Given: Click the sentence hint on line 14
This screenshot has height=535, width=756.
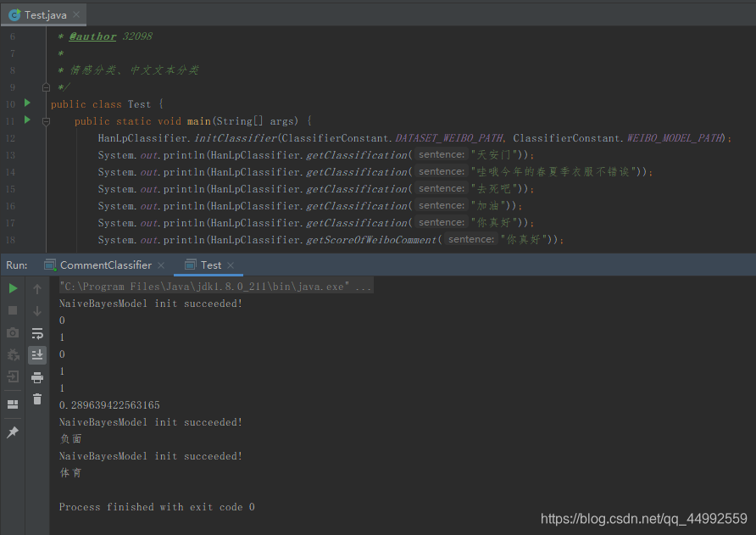Looking at the screenshot, I should (442, 172).
